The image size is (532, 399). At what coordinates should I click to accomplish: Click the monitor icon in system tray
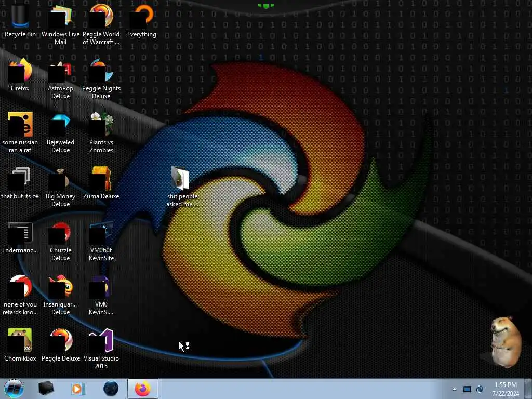[x=467, y=389]
